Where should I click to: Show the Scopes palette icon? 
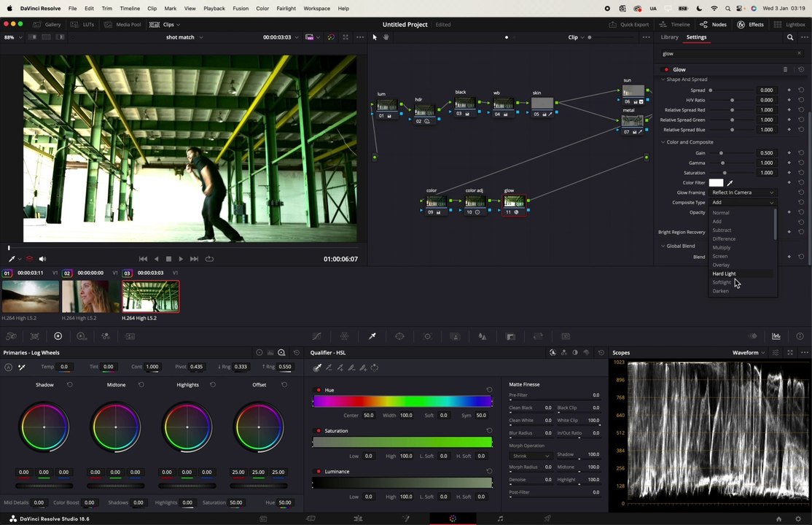coord(776,336)
